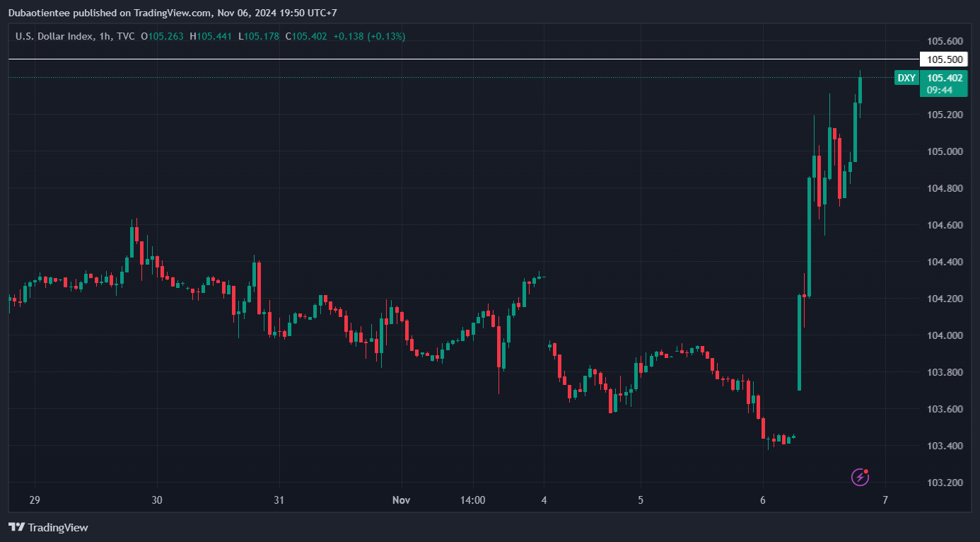Select the white 105.500 horizontal line
The image size is (980, 542).
pos(463,59)
